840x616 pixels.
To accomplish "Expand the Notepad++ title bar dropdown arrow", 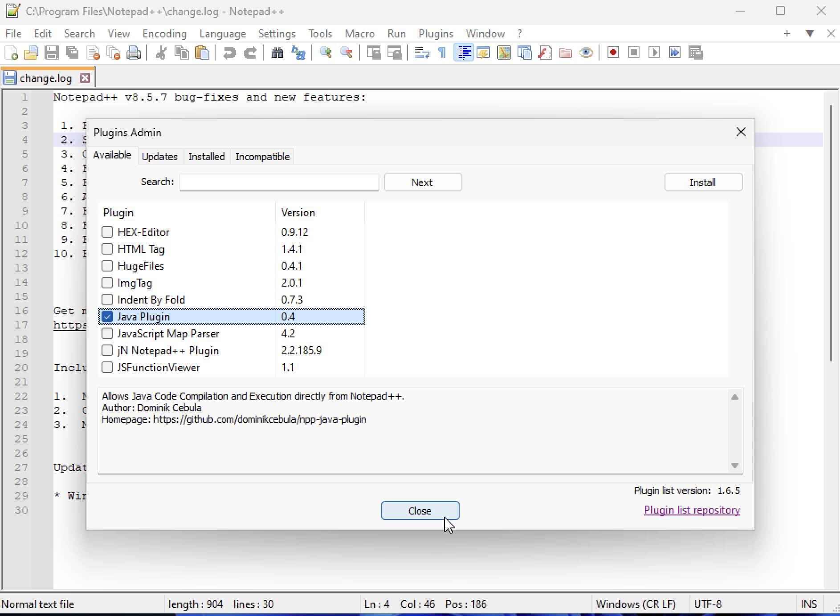I will coord(810,33).
